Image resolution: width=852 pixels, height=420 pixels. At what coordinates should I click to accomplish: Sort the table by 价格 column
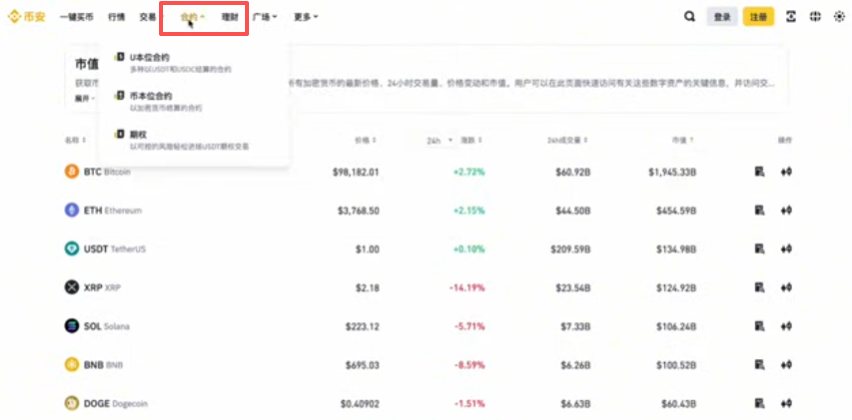click(366, 140)
